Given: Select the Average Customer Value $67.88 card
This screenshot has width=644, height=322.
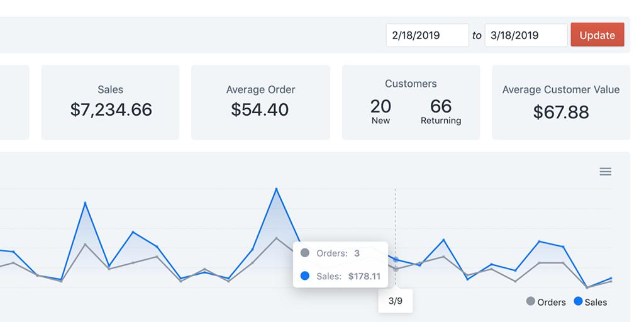Looking at the screenshot, I should click(x=560, y=103).
